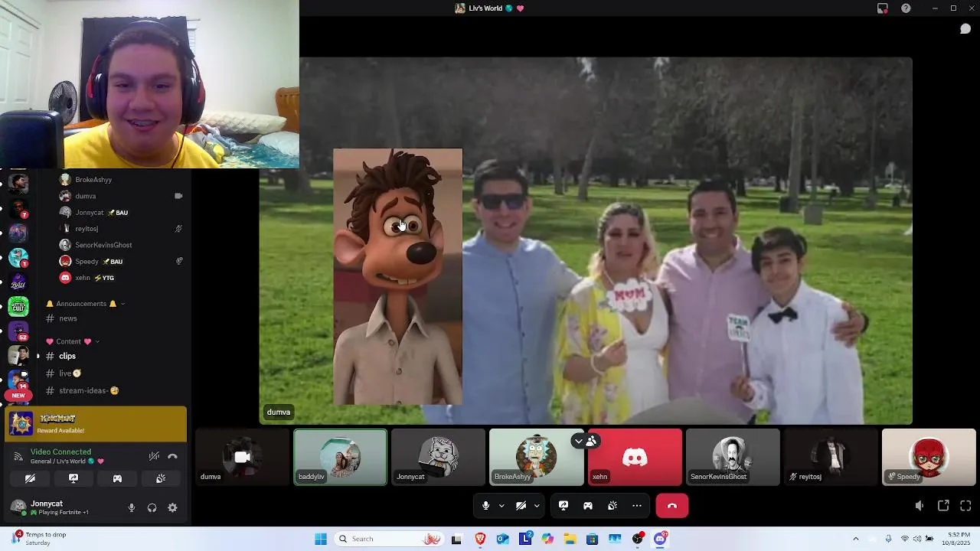
Task: Open Discord from the taskbar
Action: (x=660, y=539)
